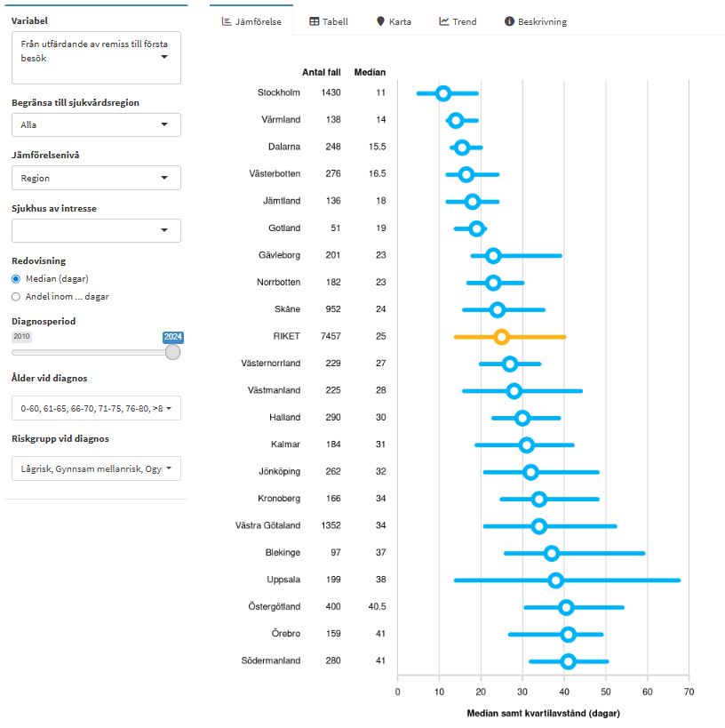This screenshot has height=728, width=725.
Task: Expand the Begränsa till sjukvårdsregion dropdown
Action: (x=96, y=125)
